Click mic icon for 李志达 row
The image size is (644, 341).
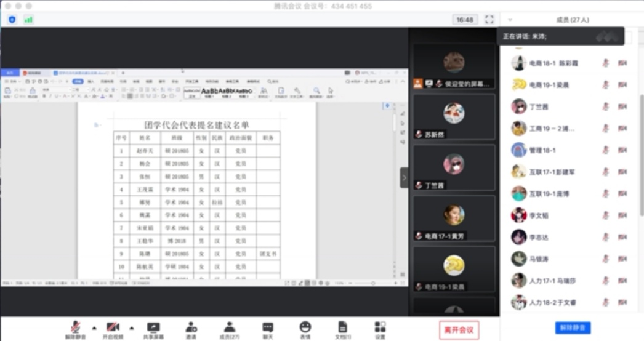pyautogui.click(x=605, y=238)
